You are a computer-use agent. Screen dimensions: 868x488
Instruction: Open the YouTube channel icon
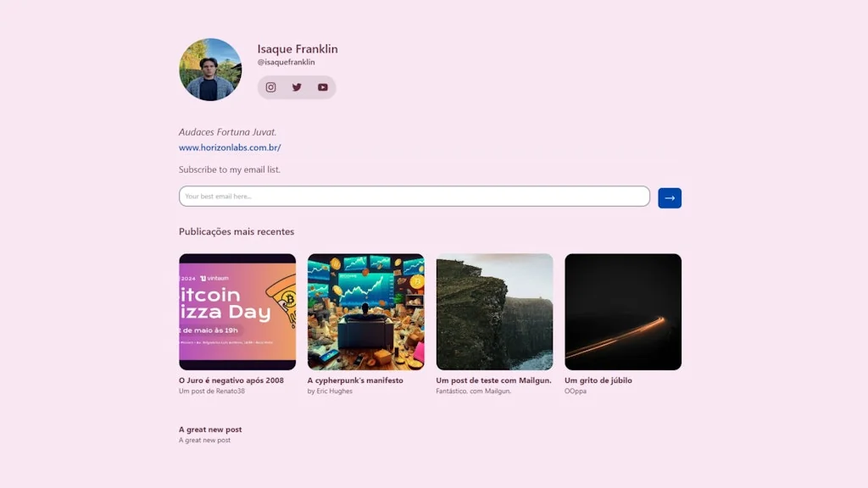click(x=323, y=87)
